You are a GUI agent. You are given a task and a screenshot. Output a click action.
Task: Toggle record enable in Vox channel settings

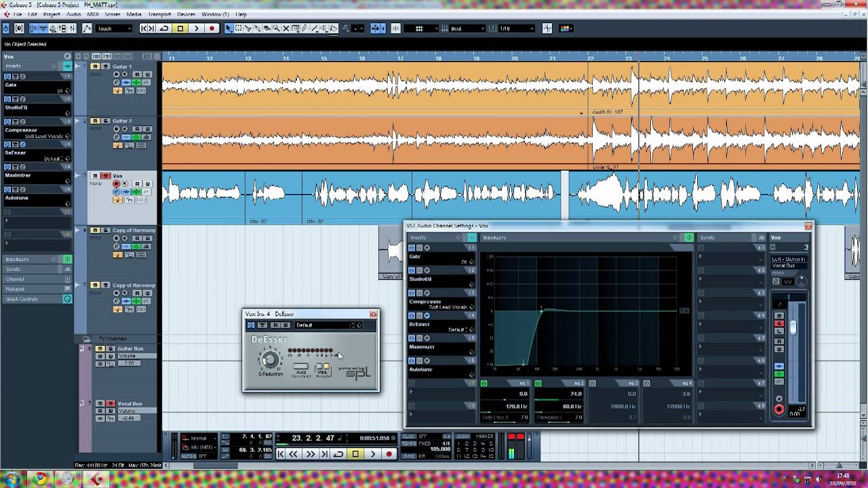(x=778, y=409)
